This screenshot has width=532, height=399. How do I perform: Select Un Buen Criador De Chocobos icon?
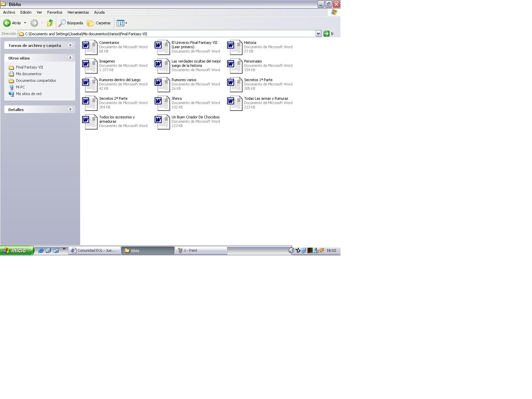click(x=162, y=122)
